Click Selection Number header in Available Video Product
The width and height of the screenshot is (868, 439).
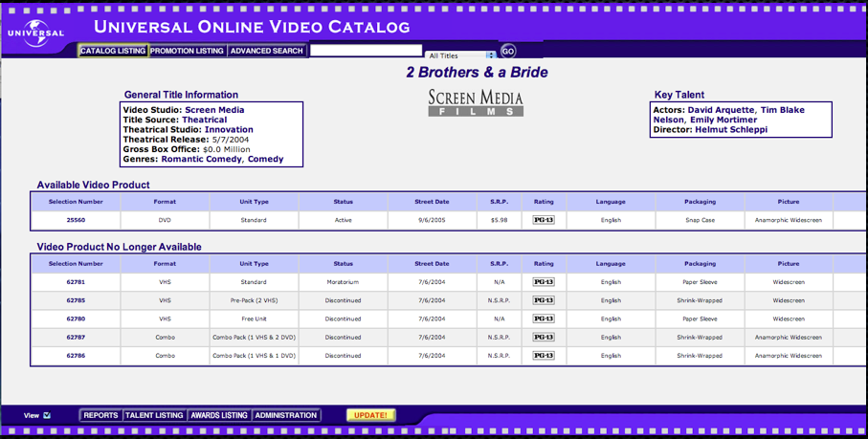pos(76,202)
